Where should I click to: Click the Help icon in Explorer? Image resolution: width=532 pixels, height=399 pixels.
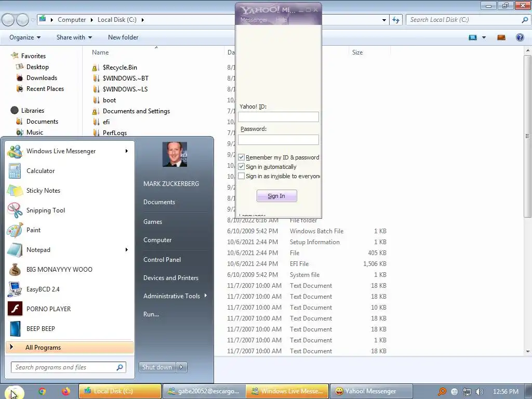click(520, 37)
